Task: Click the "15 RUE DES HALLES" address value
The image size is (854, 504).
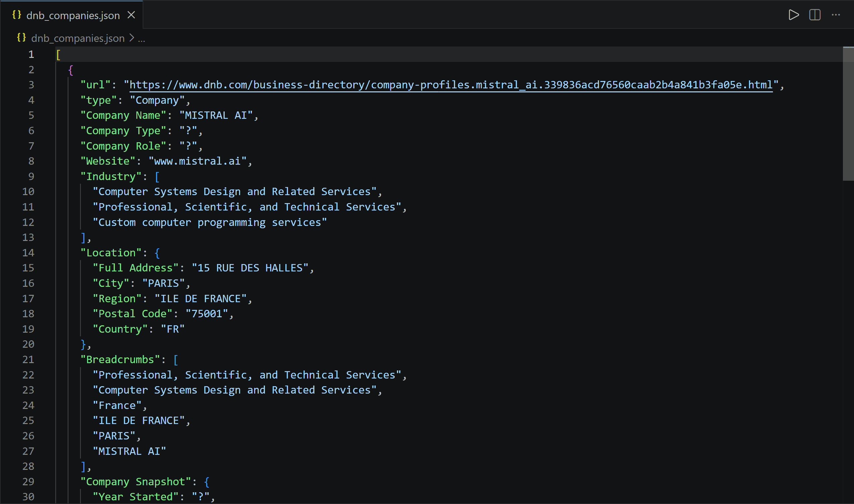Action: (x=250, y=268)
